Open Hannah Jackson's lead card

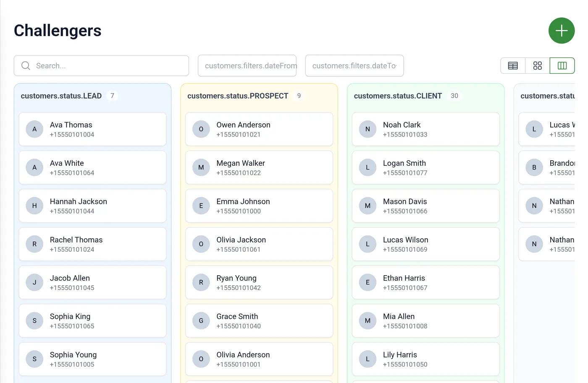pos(92,206)
